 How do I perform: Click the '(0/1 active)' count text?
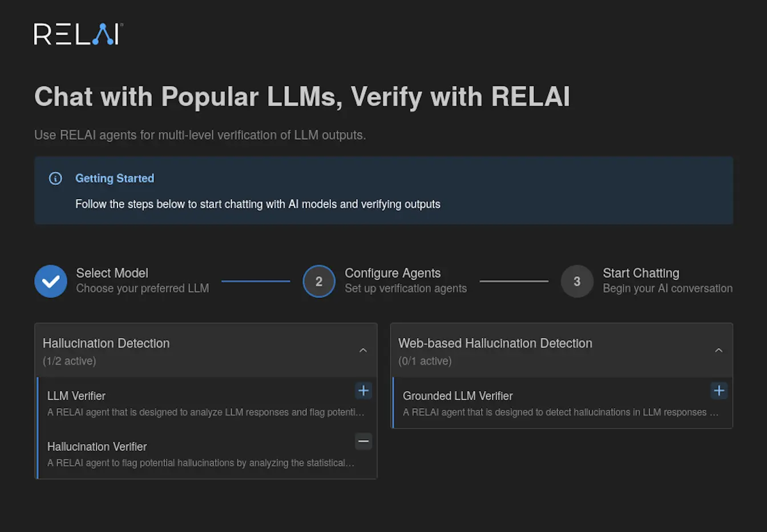[x=425, y=361]
